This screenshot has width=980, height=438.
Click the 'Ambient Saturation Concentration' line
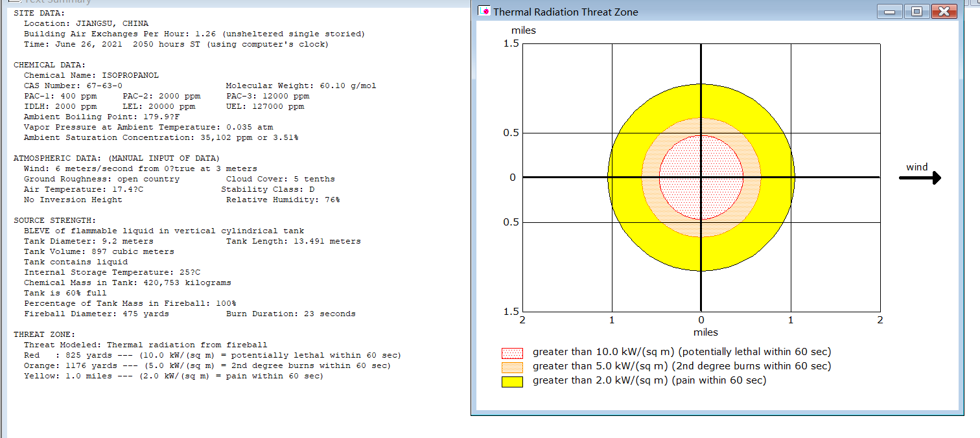coord(161,137)
